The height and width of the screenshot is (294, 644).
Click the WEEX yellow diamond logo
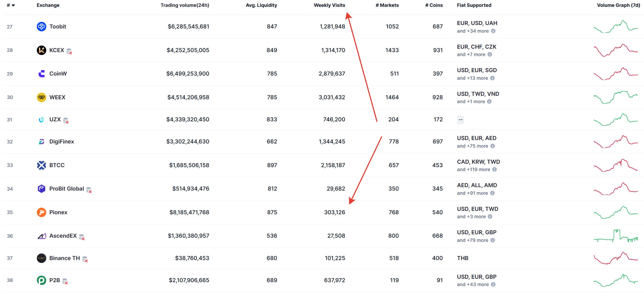coord(41,97)
